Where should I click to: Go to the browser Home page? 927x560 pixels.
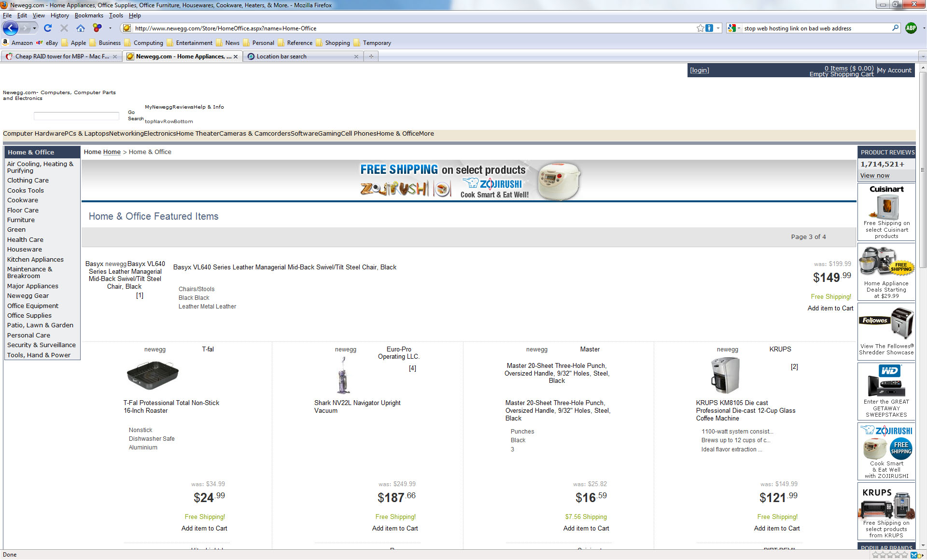[x=81, y=28]
